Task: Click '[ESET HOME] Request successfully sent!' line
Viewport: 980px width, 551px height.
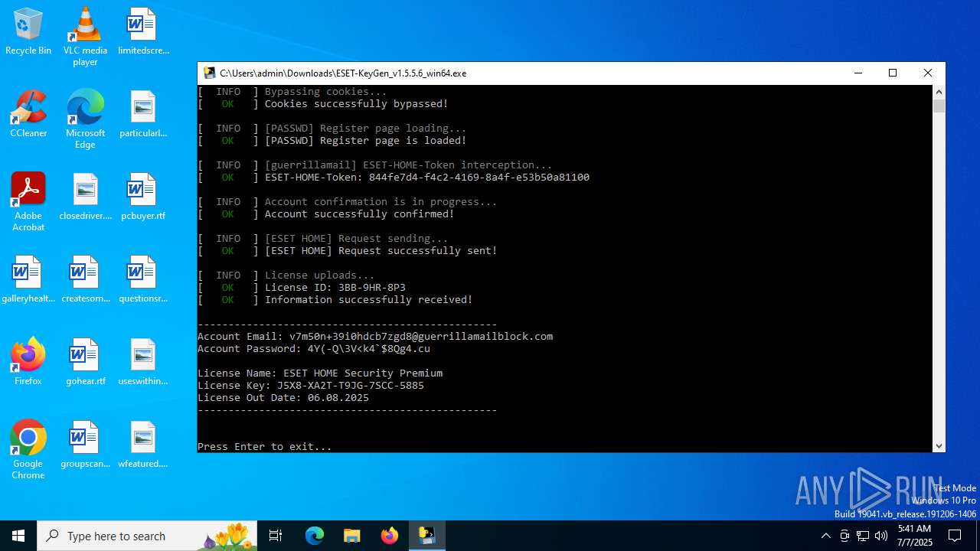Action: (x=381, y=251)
